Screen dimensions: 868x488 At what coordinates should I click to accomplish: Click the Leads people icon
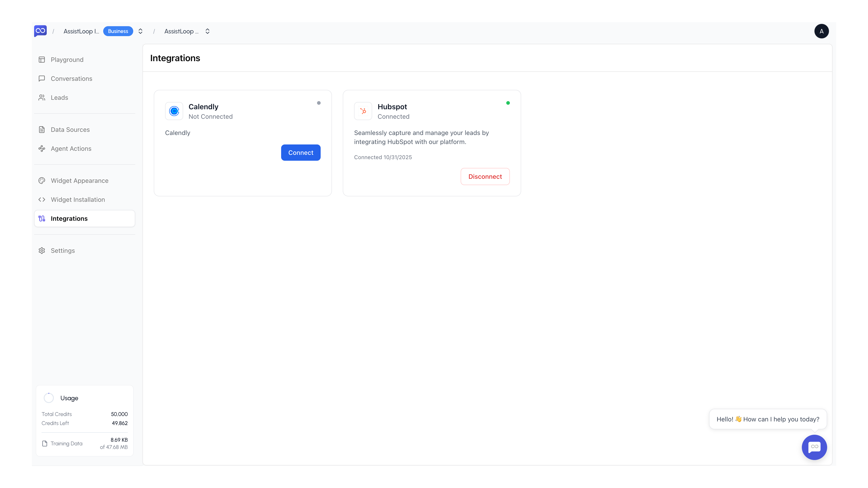coord(42,97)
